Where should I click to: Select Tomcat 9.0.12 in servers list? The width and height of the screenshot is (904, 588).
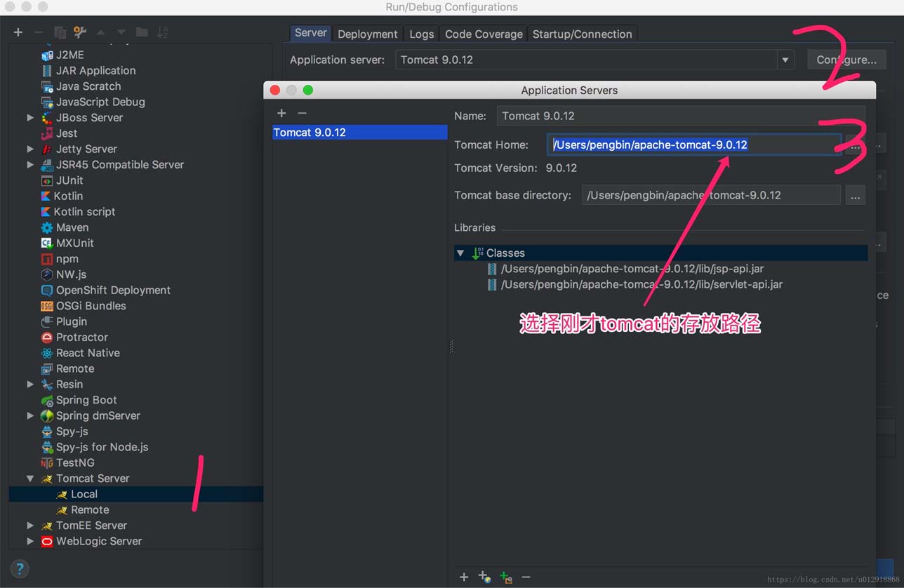pos(359,133)
